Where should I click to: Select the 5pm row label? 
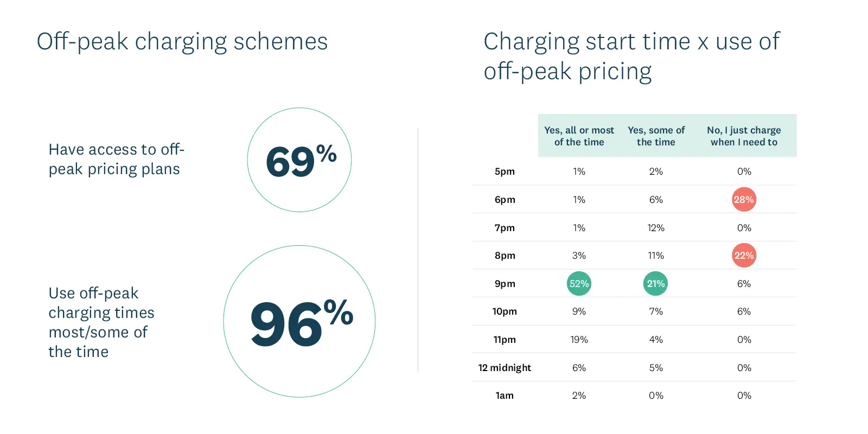coord(505,171)
